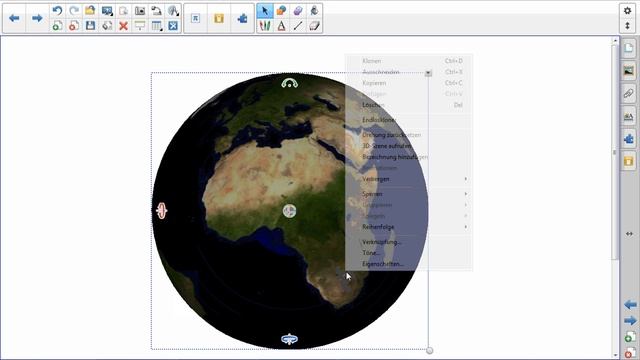Open the Page Sorter sidebar tab
This screenshot has width=640, height=360.
629,48
